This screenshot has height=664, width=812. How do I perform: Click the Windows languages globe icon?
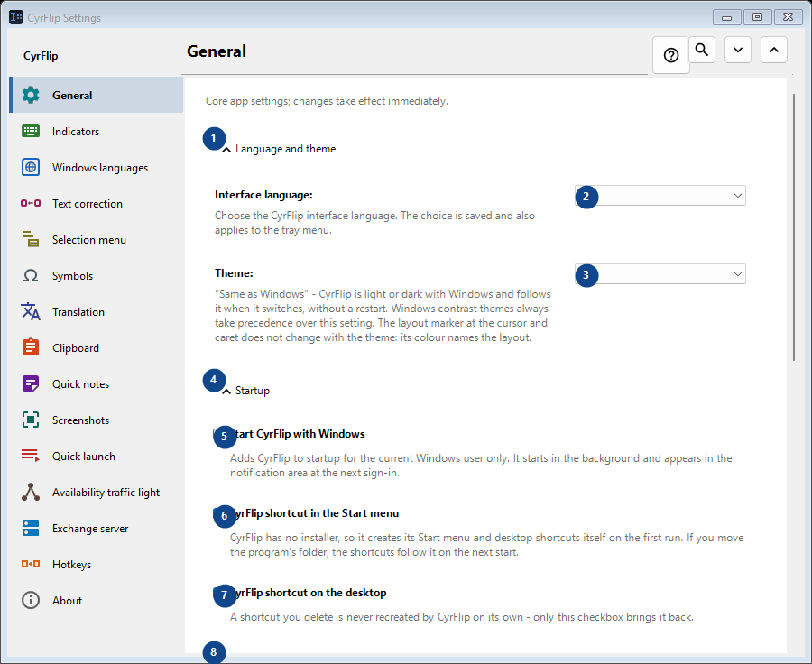tap(31, 167)
